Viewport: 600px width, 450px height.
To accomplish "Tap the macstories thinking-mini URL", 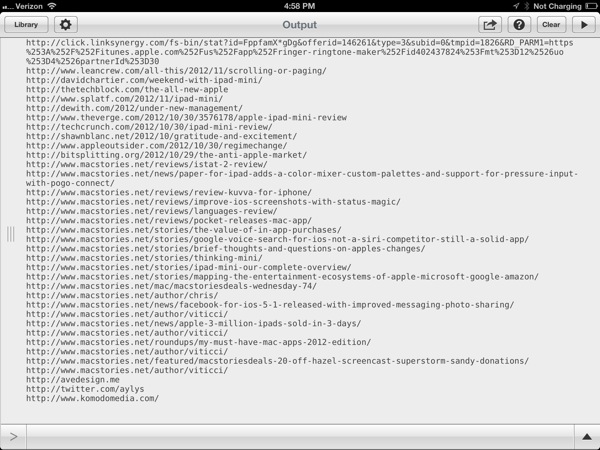I will pyautogui.click(x=144, y=258).
